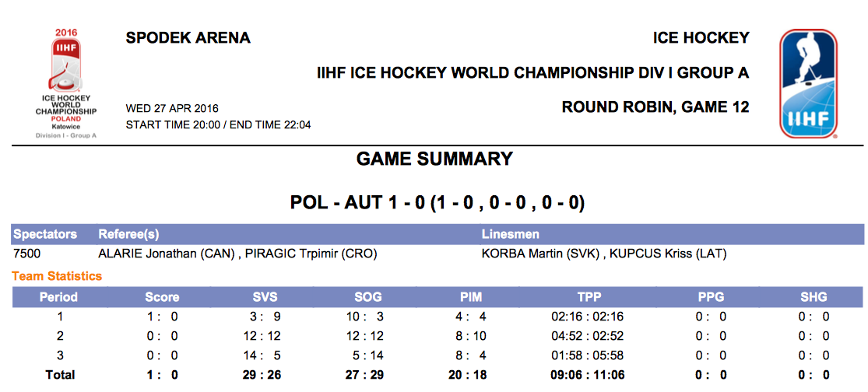
Task: Click the Team Statistics section label
Action: coord(57,276)
